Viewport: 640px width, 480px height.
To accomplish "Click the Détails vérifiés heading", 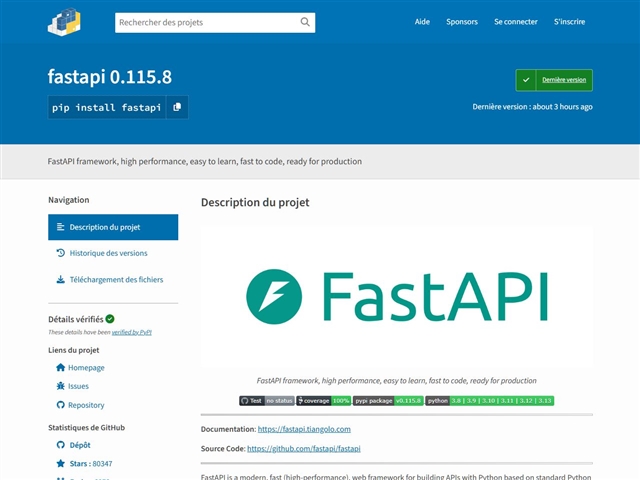I will 76,319.
